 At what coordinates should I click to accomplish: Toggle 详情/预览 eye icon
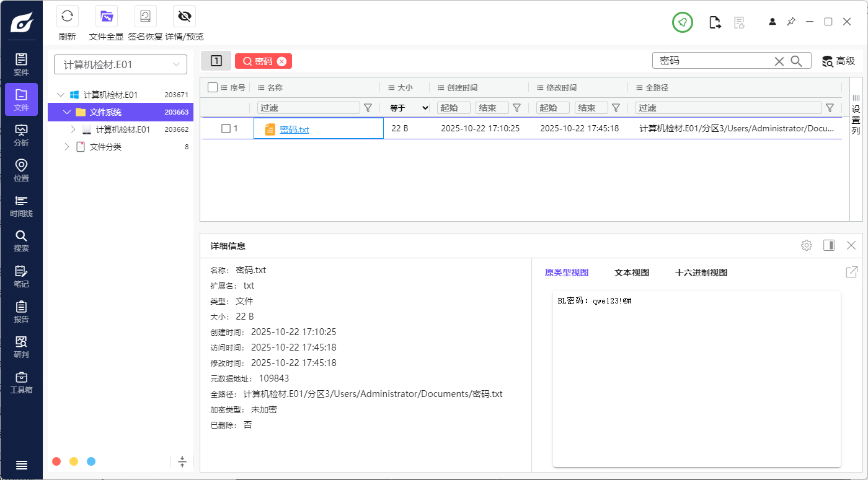184,17
